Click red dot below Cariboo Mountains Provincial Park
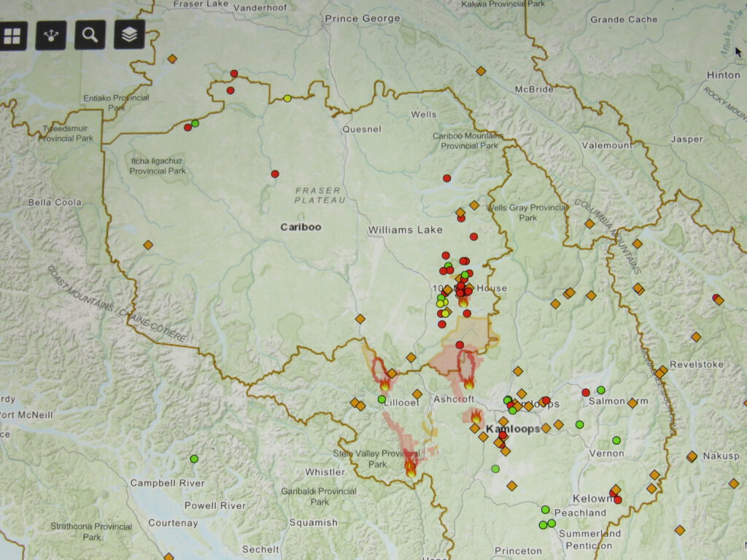 coord(447,178)
